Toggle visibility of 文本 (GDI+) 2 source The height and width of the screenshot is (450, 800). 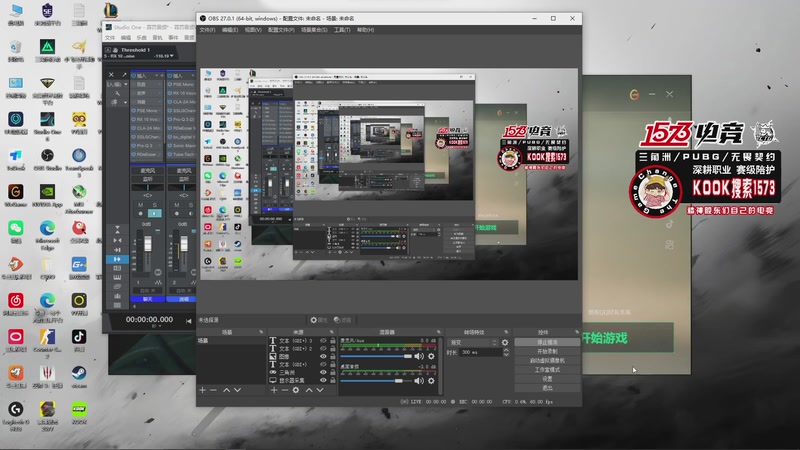323,348
